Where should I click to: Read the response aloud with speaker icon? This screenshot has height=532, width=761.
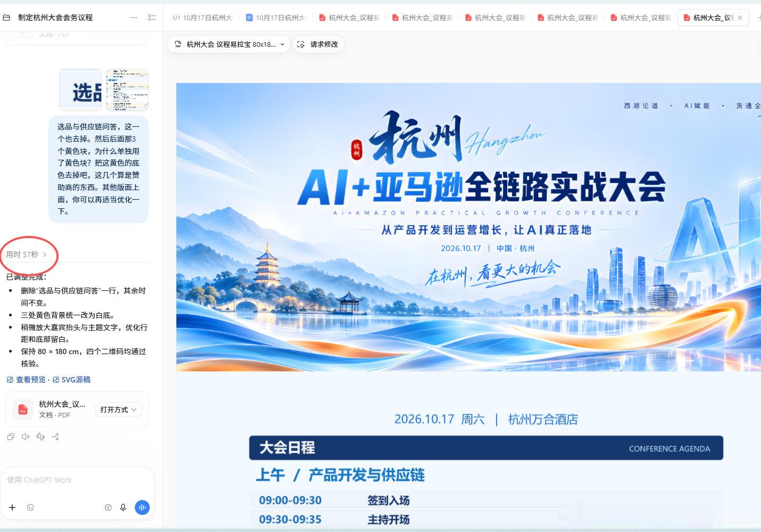[26, 437]
